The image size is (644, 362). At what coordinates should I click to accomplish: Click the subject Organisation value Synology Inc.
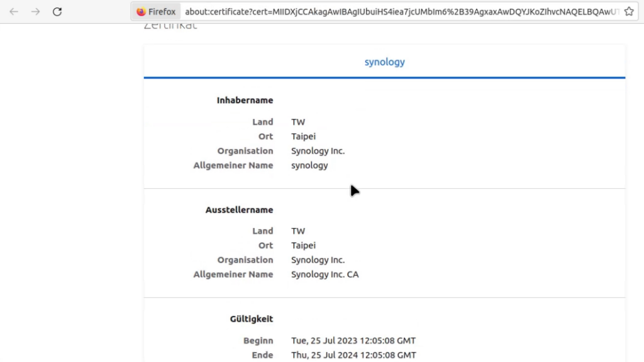(318, 151)
